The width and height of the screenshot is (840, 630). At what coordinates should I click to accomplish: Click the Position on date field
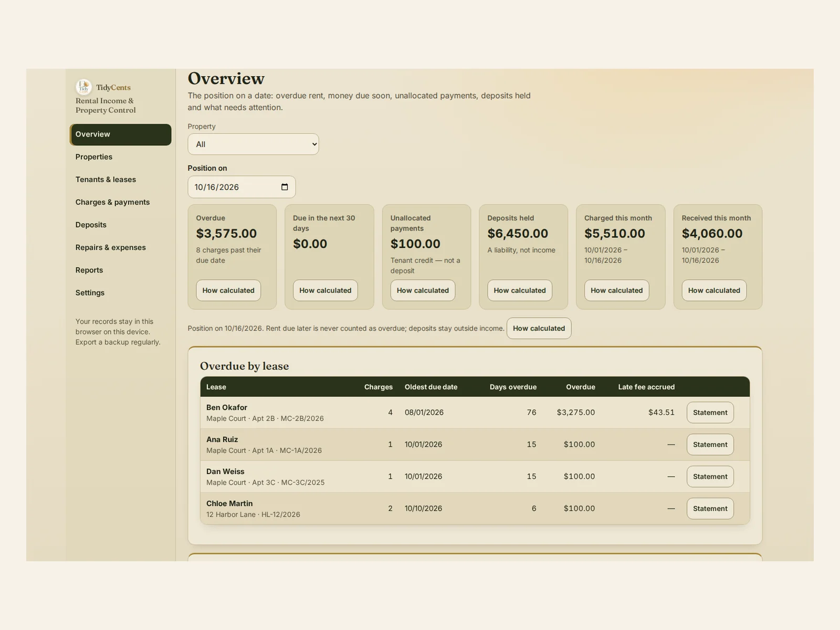pos(241,187)
